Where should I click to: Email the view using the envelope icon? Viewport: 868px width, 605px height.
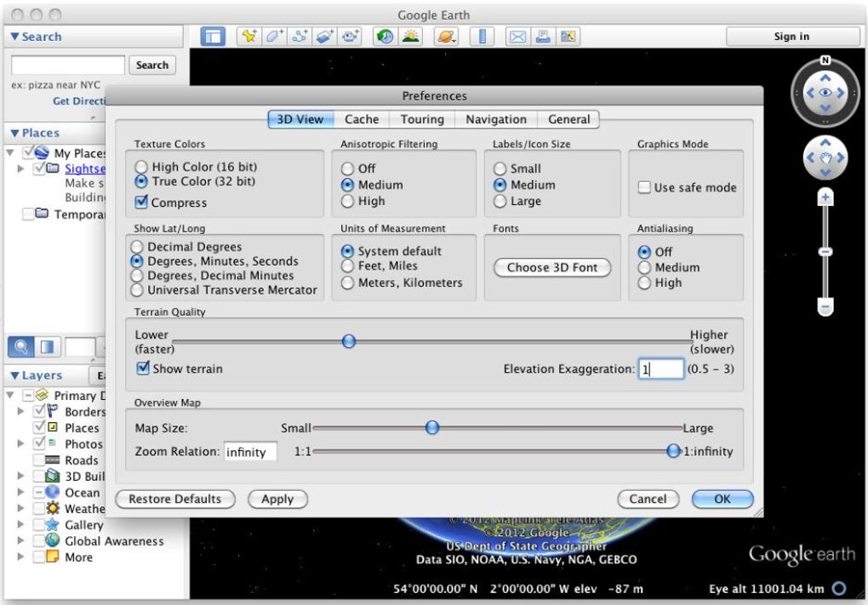pos(517,37)
